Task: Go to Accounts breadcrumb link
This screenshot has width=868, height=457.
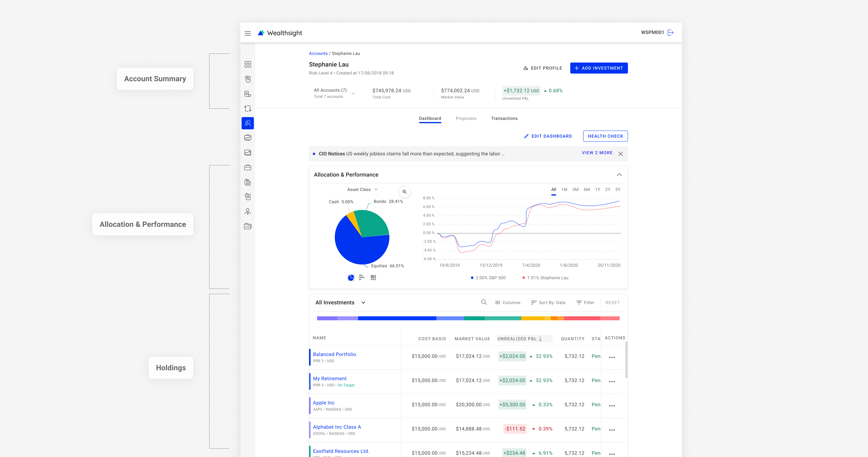Action: point(318,53)
